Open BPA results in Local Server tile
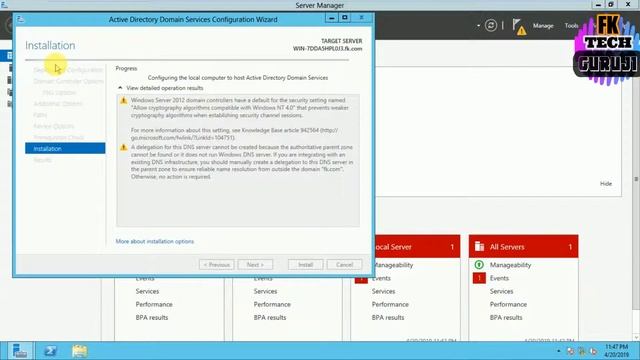Image resolution: width=640 pixels, height=360 pixels. coord(388,317)
